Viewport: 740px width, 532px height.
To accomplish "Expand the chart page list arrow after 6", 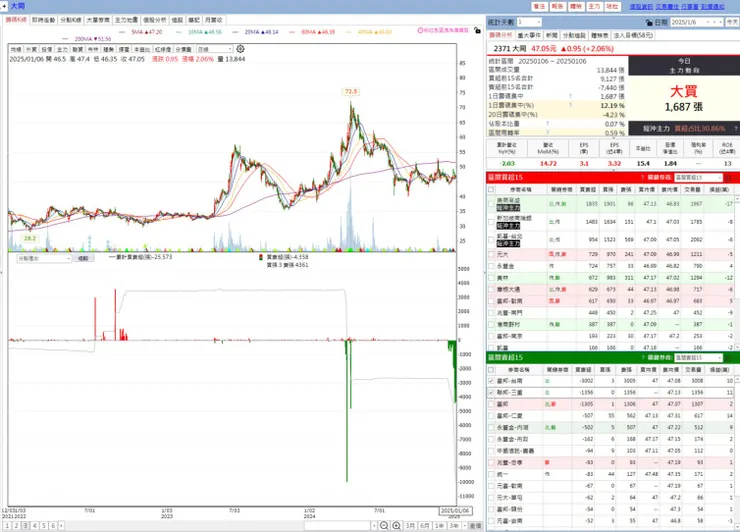I will [x=61, y=525].
